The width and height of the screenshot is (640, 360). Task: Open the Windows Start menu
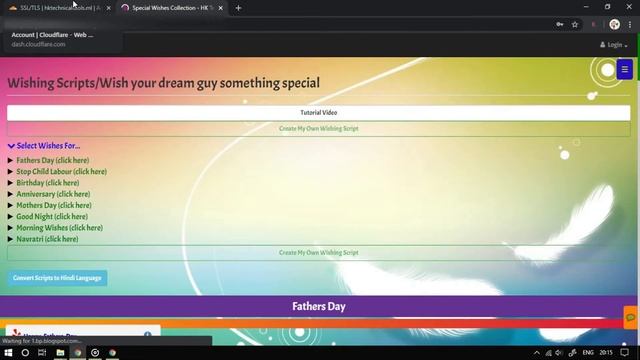[x=8, y=353]
